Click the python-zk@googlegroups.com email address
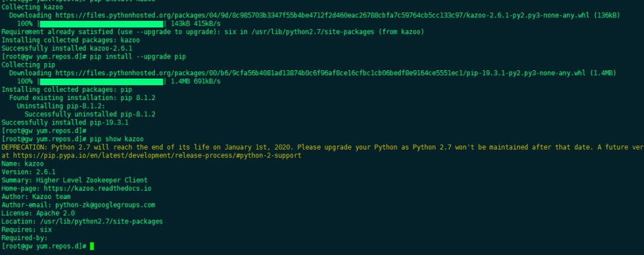 tap(105, 205)
